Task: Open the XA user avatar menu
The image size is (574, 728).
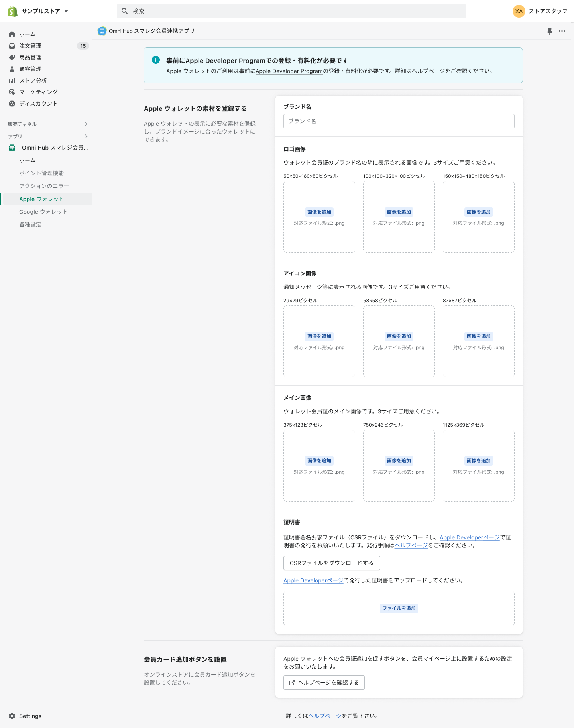Action: pyautogui.click(x=519, y=11)
